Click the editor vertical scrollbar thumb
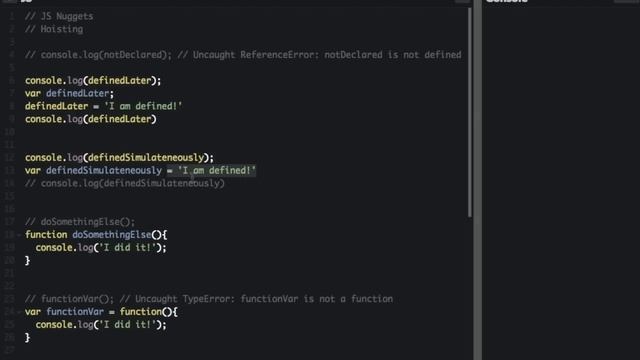This screenshot has height=360, width=640. (470, 112)
